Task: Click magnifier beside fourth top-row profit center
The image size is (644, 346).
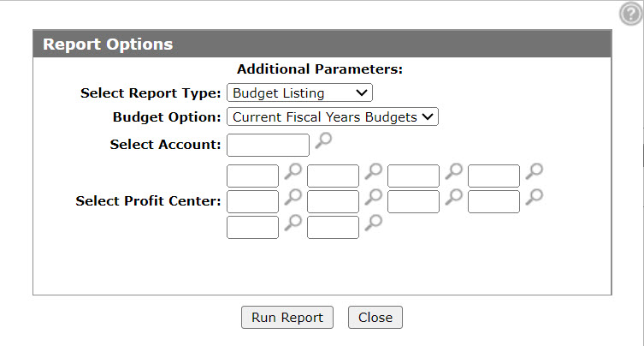Action: click(535, 171)
